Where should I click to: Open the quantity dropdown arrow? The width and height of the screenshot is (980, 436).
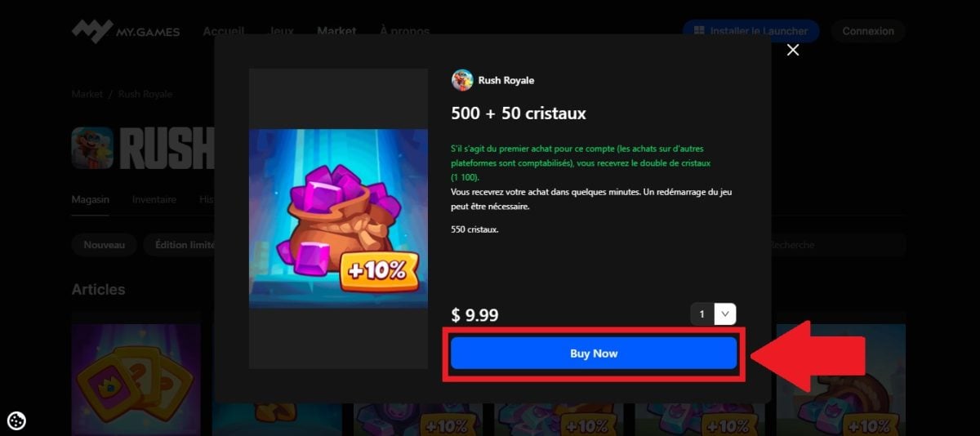point(725,314)
